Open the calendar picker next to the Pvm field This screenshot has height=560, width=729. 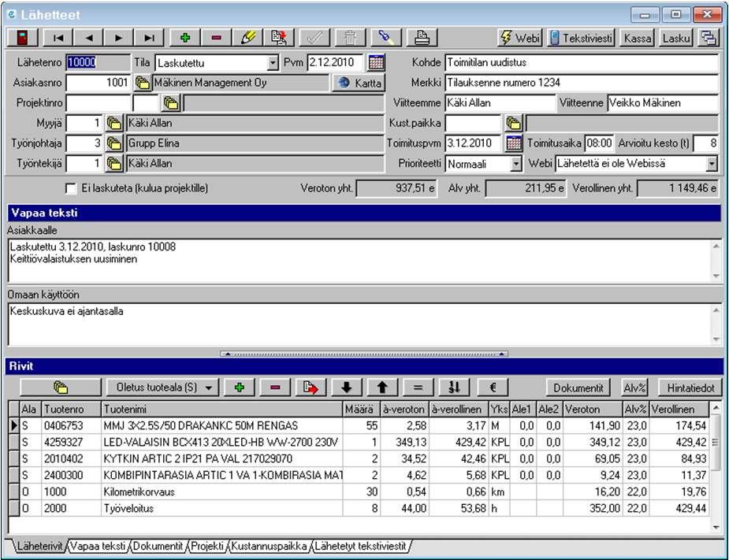376,62
